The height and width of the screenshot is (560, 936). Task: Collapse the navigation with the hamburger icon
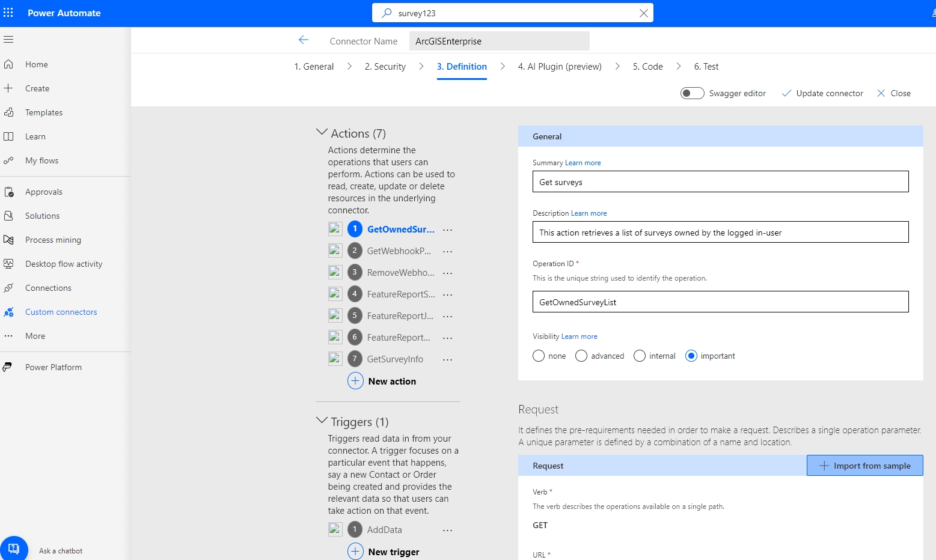pos(9,39)
